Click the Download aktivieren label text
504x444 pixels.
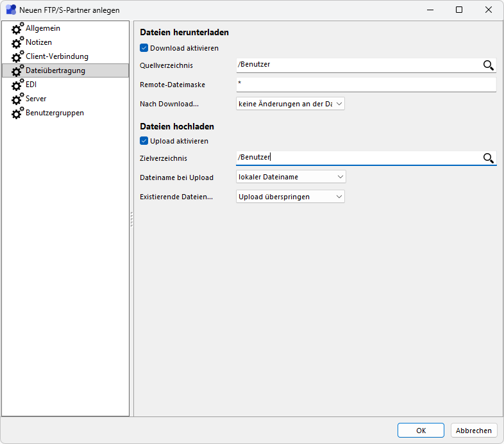184,48
